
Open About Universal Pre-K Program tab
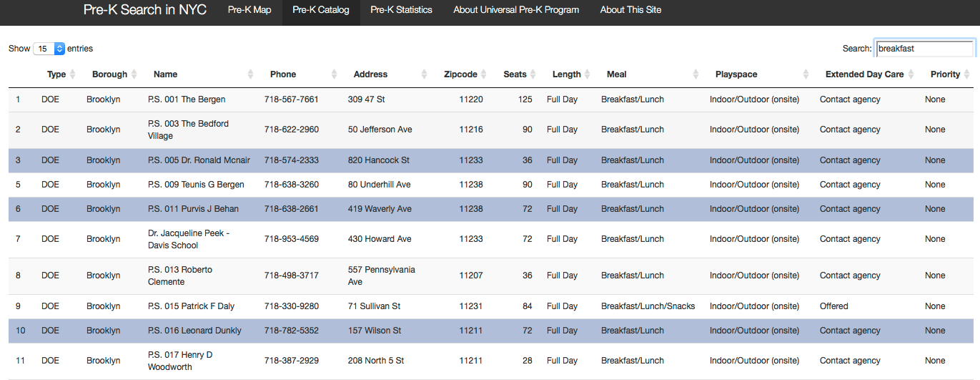pyautogui.click(x=516, y=10)
